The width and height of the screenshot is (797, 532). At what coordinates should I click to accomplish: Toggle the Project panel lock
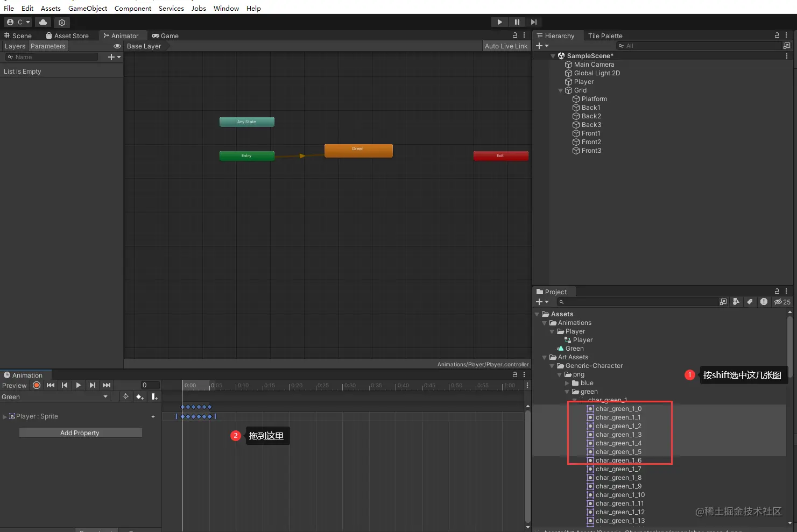coord(777,292)
